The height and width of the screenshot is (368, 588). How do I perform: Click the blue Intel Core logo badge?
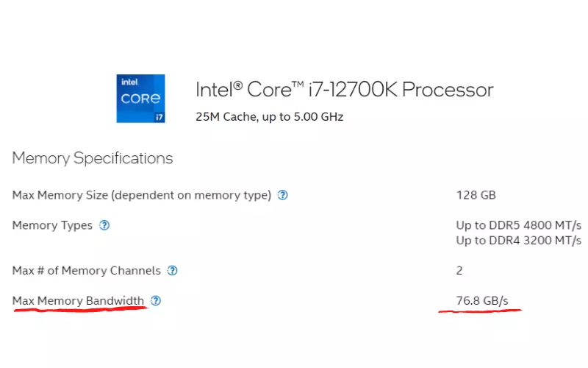tap(140, 99)
